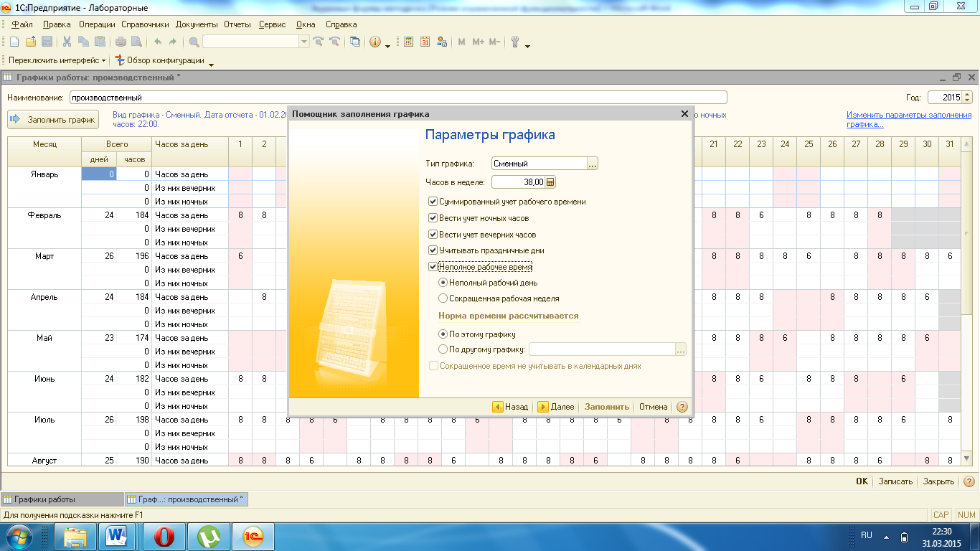Image resolution: width=980 pixels, height=551 pixels.
Task: Open the Документы menu
Action: 197,24
